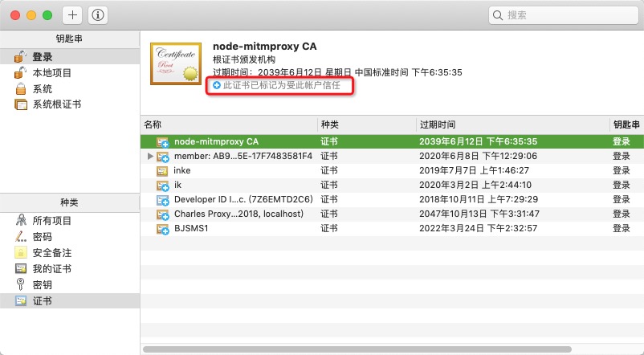The height and width of the screenshot is (355, 644).
Task: Click the padlock icon beside 本地项目
Action: [x=21, y=73]
